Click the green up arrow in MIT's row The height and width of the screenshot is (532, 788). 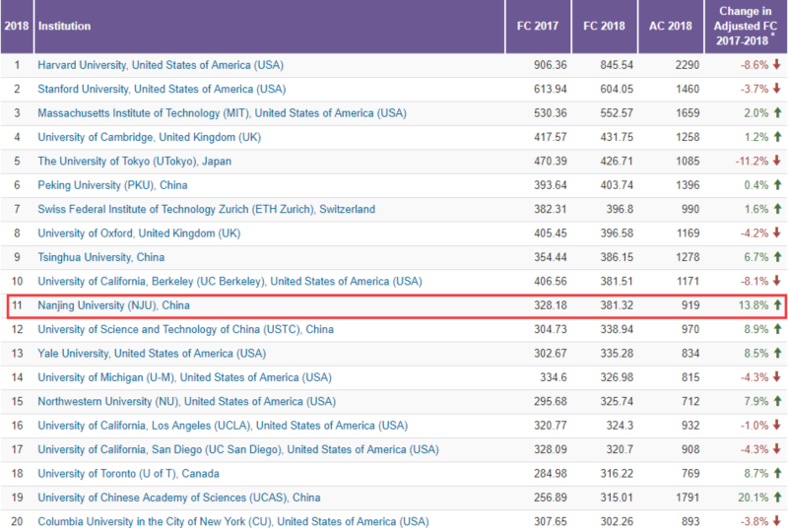coord(776,113)
